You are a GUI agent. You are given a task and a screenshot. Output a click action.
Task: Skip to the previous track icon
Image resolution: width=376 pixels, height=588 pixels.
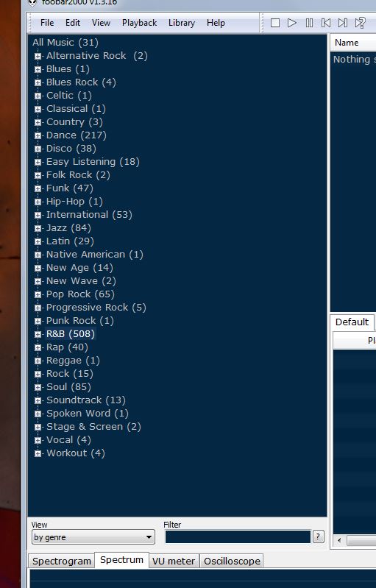[x=326, y=23]
